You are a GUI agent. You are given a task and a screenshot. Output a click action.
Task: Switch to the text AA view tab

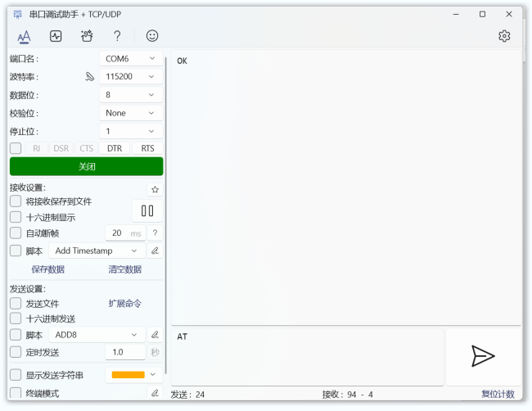(24, 36)
